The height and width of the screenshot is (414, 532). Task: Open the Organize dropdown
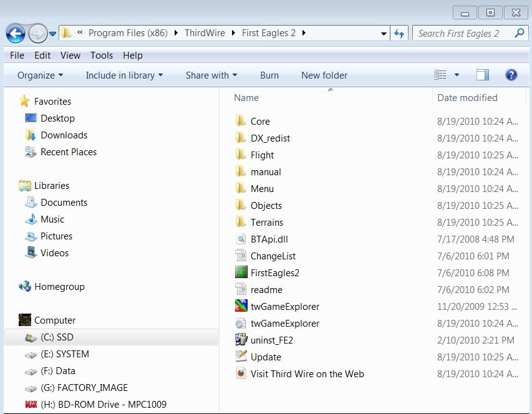(x=40, y=75)
